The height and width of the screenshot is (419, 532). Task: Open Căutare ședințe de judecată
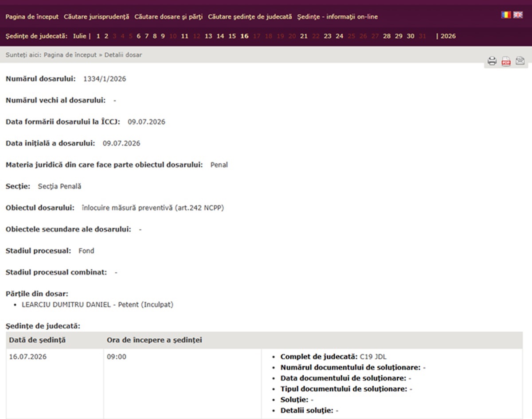250,17
